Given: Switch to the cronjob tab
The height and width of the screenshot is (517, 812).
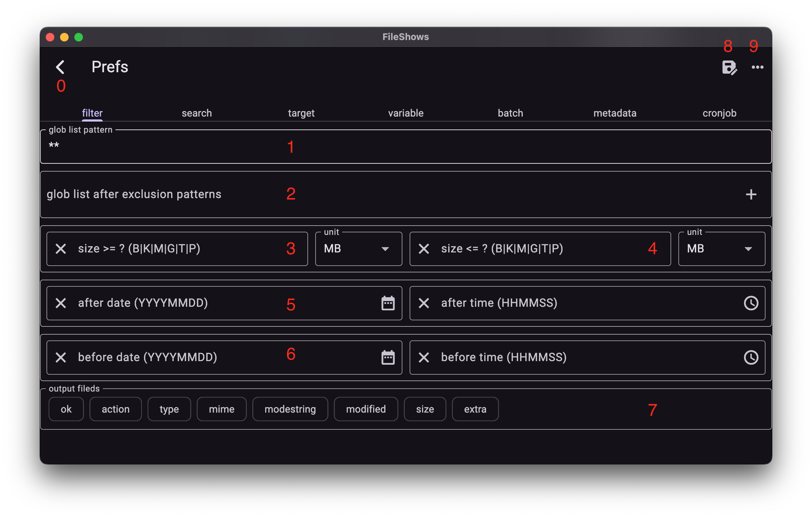Looking at the screenshot, I should (719, 113).
